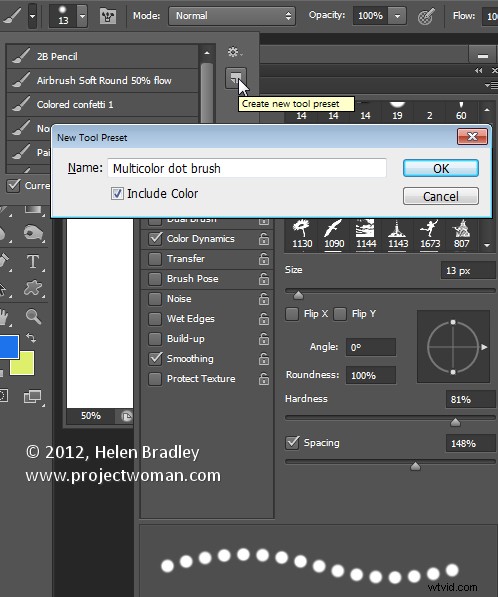Toggle the Flip Y checkbox
The height and width of the screenshot is (597, 498).
[340, 314]
